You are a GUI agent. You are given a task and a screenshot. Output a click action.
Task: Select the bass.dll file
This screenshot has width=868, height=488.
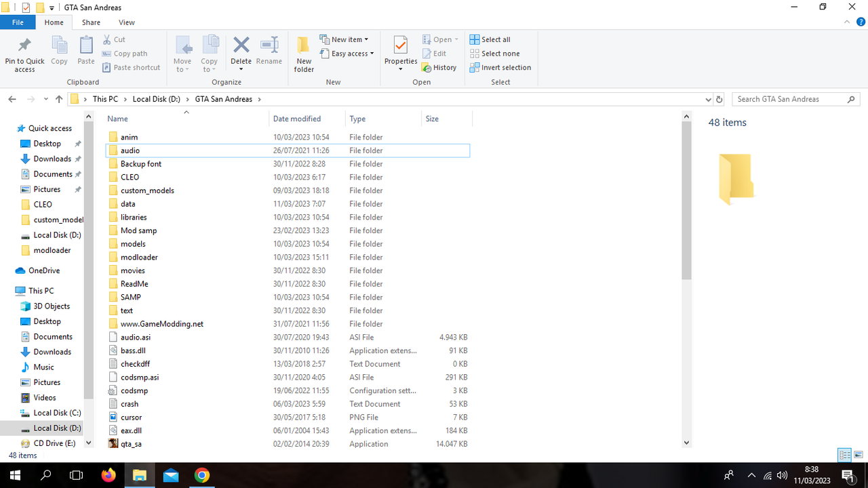click(288, 351)
